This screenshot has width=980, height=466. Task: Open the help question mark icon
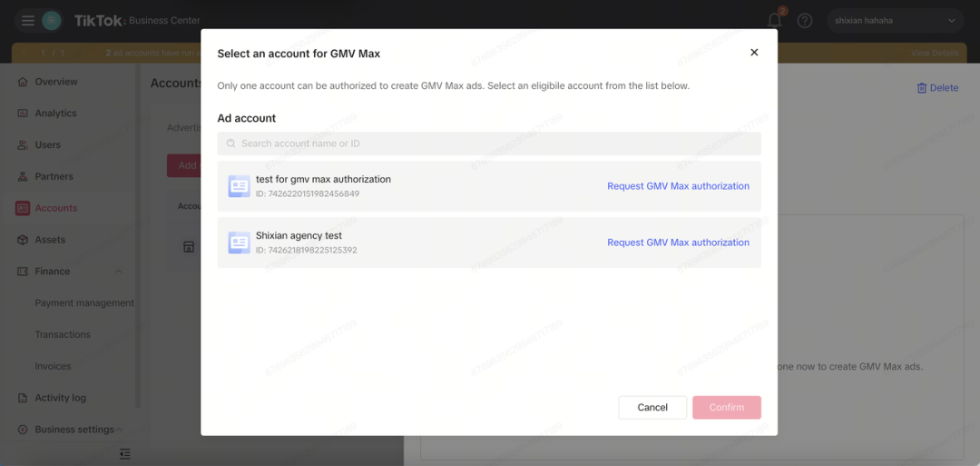805,20
